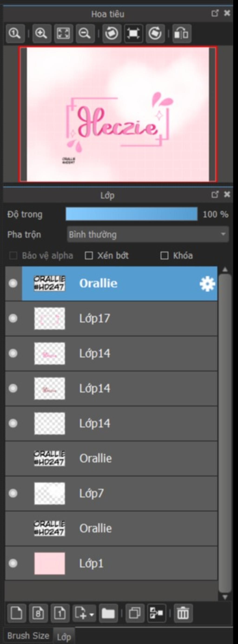Duplicate the selected layer
Screen dimensions: 238x644
[135, 613]
